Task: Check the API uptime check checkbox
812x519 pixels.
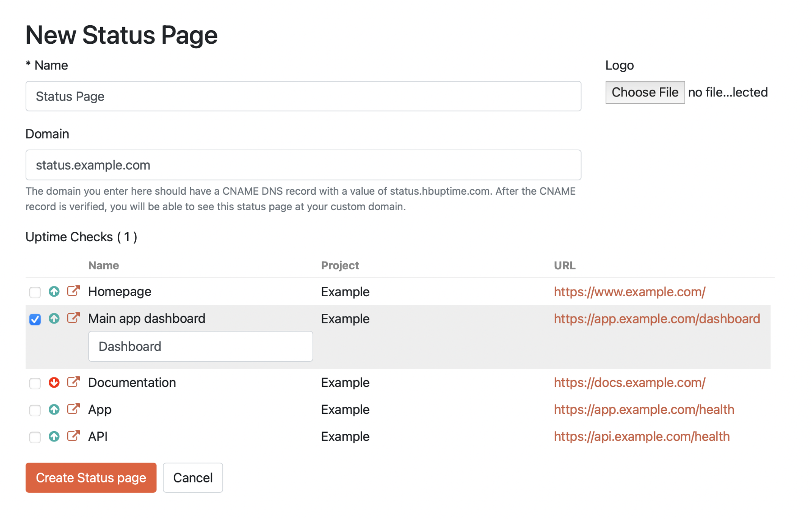Action: (x=35, y=437)
